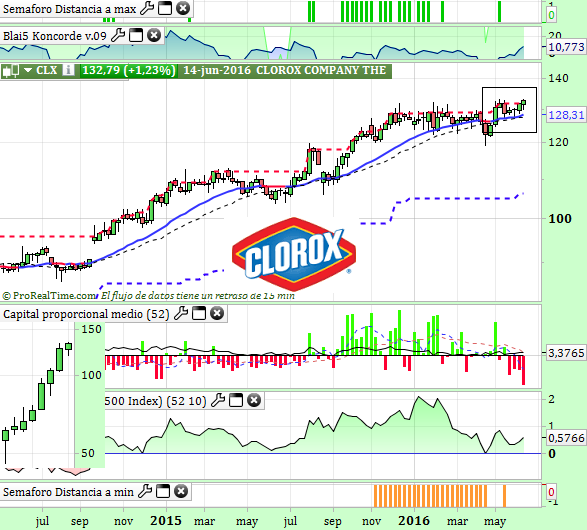Click the 128,31 price axis label
Screen dimensions: 587x530
566,115
